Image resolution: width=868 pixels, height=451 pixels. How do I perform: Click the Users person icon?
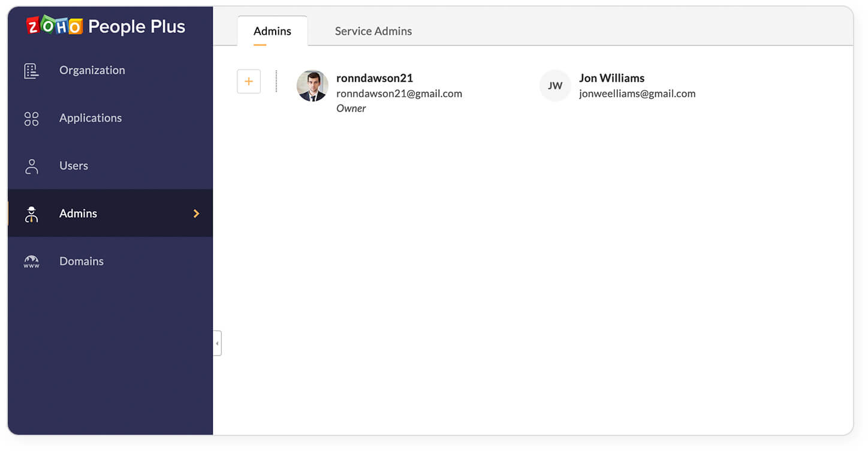[x=31, y=166]
